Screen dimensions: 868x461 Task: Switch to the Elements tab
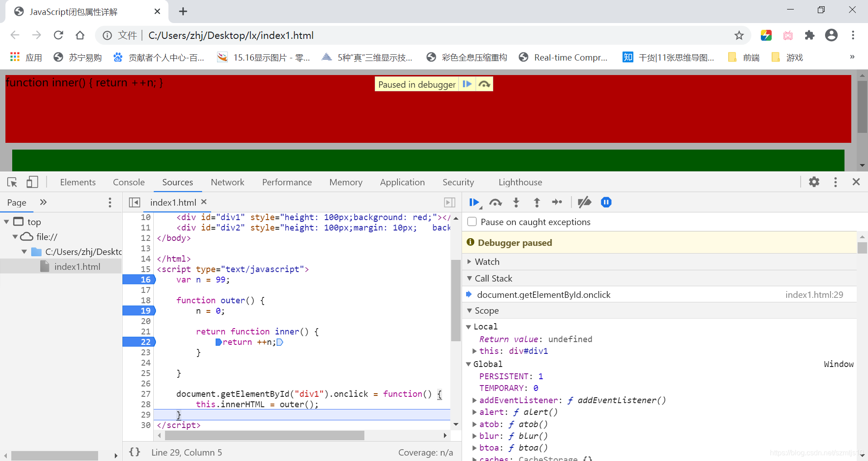tap(78, 182)
